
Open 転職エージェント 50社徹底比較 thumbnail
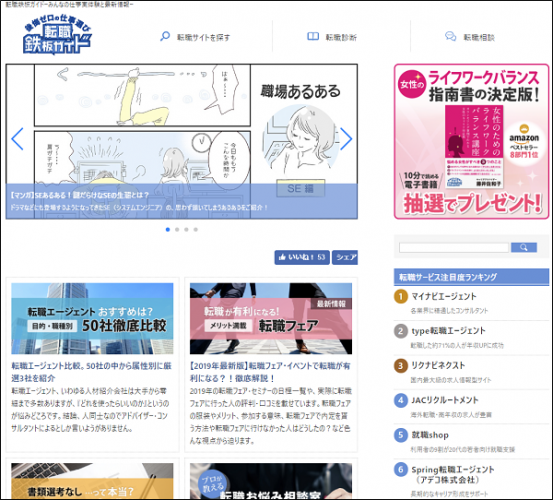pos(92,318)
